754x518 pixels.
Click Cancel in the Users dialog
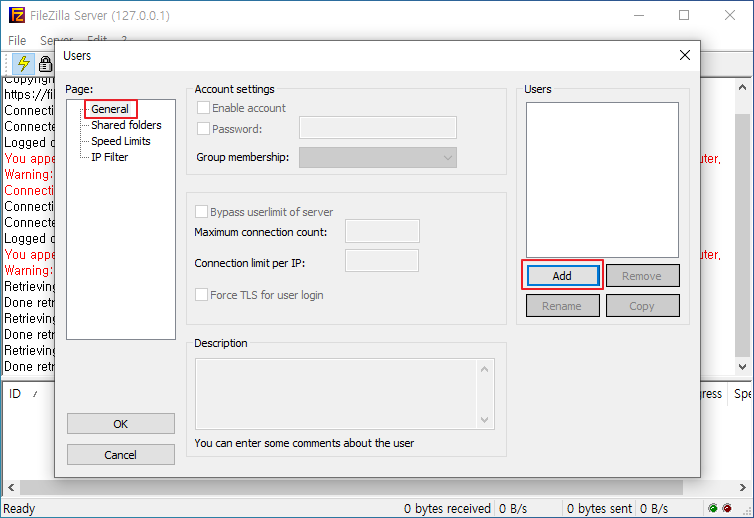pyautogui.click(x=121, y=455)
